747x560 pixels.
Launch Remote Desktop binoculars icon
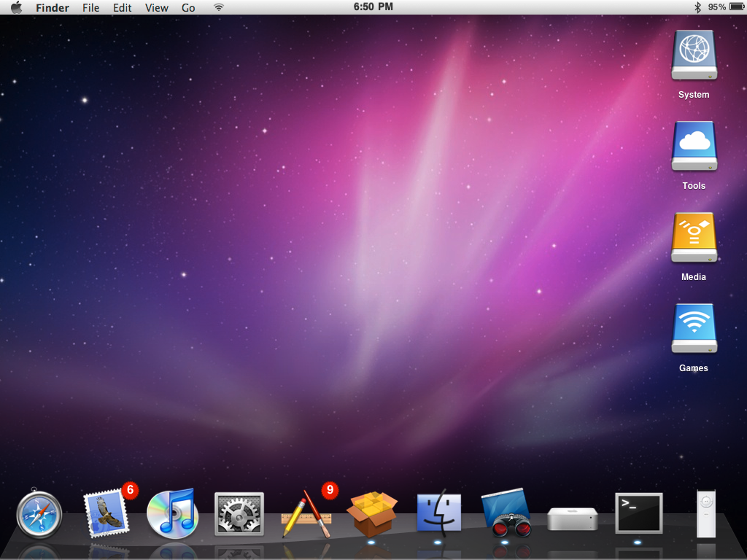[x=506, y=513]
